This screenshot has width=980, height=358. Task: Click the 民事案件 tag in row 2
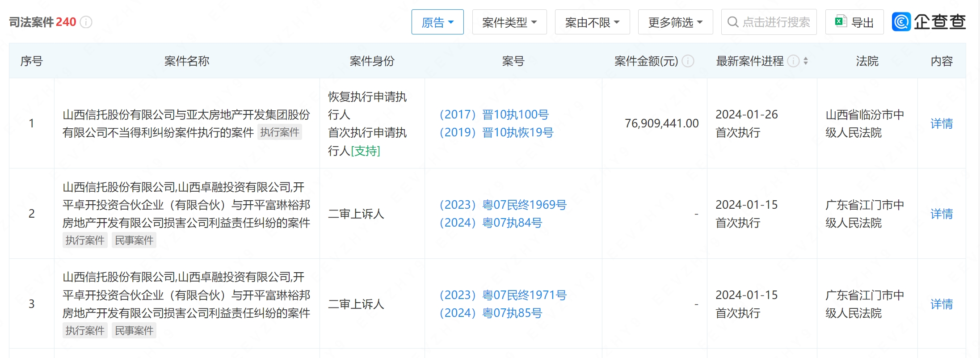(134, 240)
